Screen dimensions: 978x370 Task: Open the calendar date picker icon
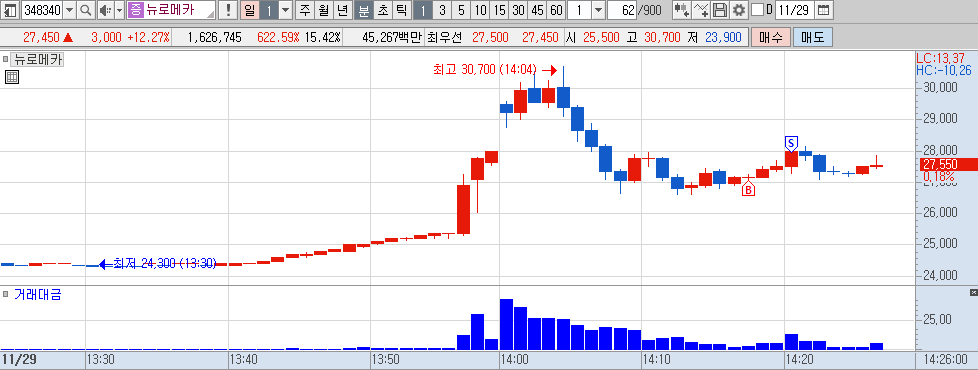823,10
